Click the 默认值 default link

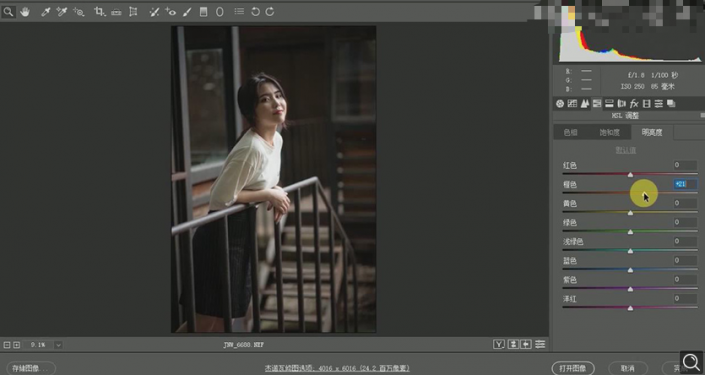click(x=625, y=150)
